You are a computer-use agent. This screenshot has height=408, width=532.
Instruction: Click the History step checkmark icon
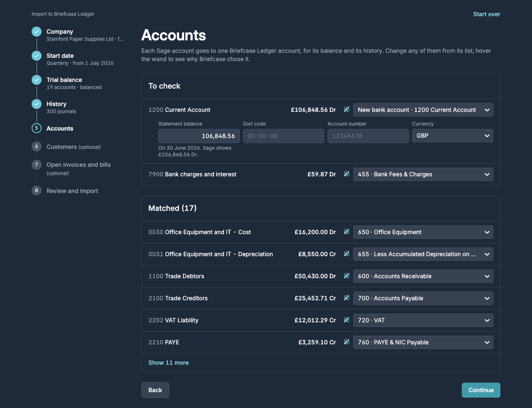(x=37, y=104)
